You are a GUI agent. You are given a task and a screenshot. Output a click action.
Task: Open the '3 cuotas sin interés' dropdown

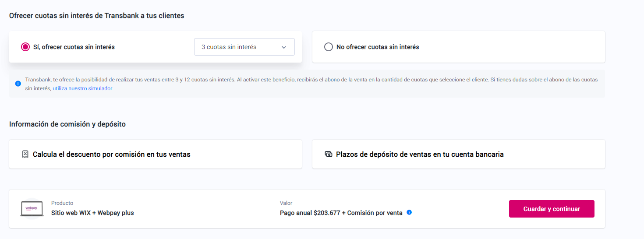(x=244, y=47)
